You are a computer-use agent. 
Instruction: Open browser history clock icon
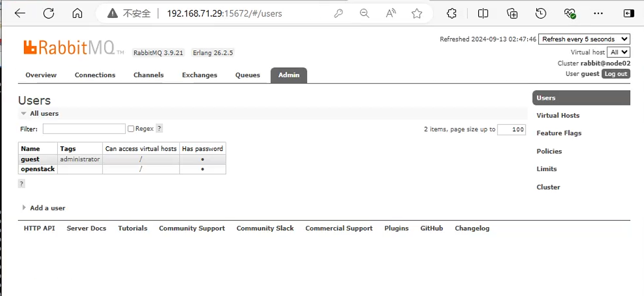click(541, 14)
